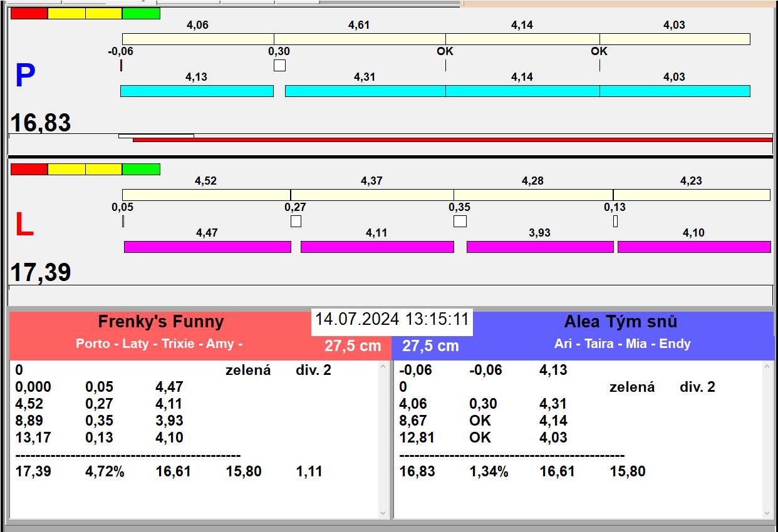Click the green start light in lane P
778x532 pixels.
point(141,13)
